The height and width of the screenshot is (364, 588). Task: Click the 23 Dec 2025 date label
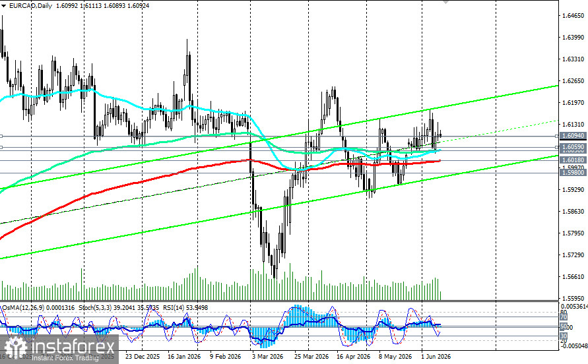pyautogui.click(x=142, y=356)
